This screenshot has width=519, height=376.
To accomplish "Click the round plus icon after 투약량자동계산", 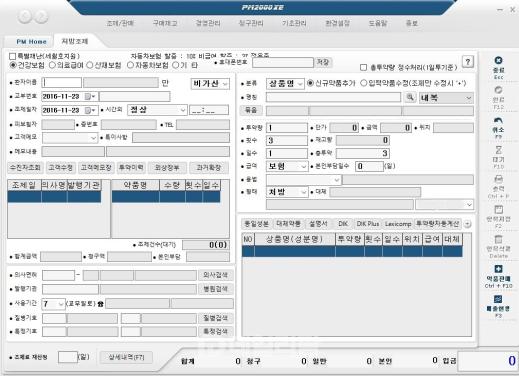I will (467, 224).
